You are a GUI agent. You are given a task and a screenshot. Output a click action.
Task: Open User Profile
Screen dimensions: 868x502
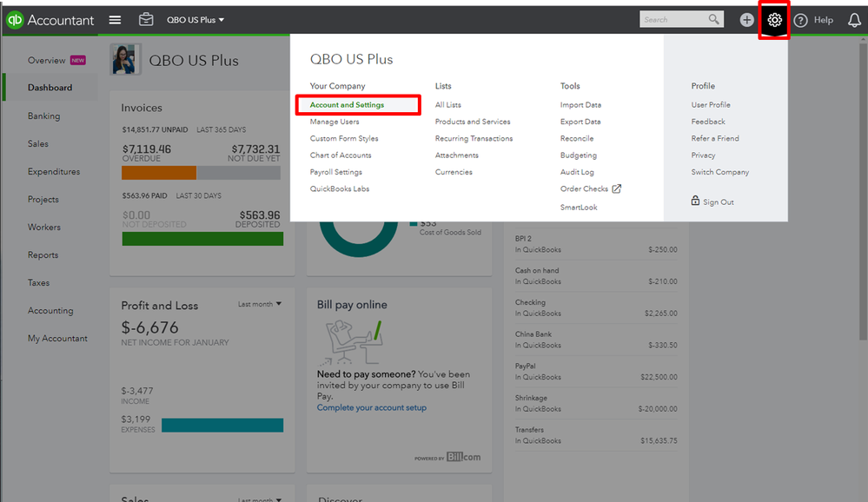(x=710, y=104)
